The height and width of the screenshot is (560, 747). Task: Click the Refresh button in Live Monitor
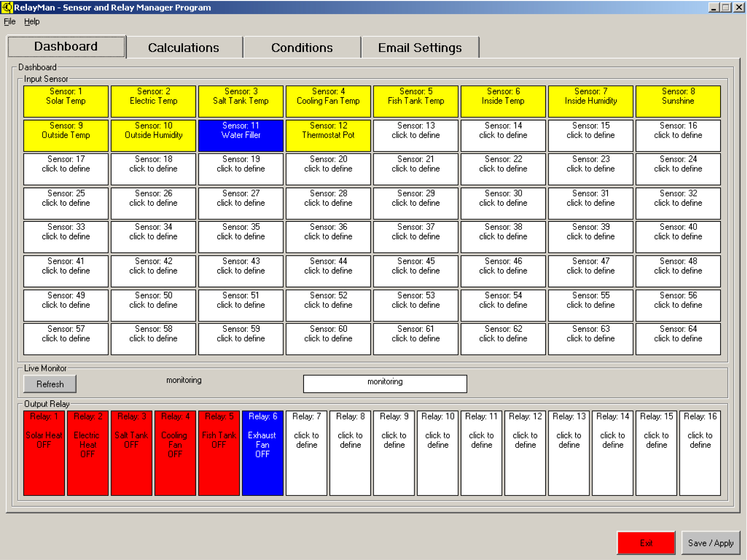click(x=50, y=384)
